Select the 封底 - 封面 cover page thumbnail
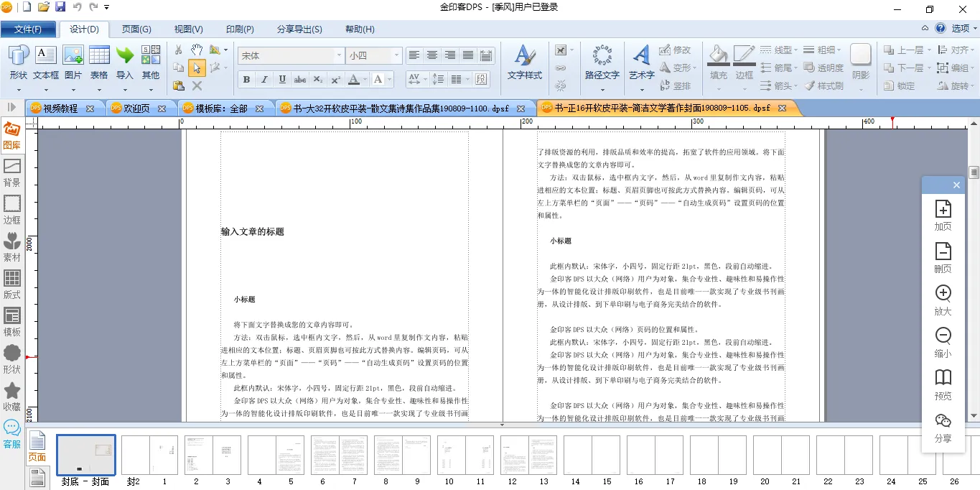 pos(85,454)
